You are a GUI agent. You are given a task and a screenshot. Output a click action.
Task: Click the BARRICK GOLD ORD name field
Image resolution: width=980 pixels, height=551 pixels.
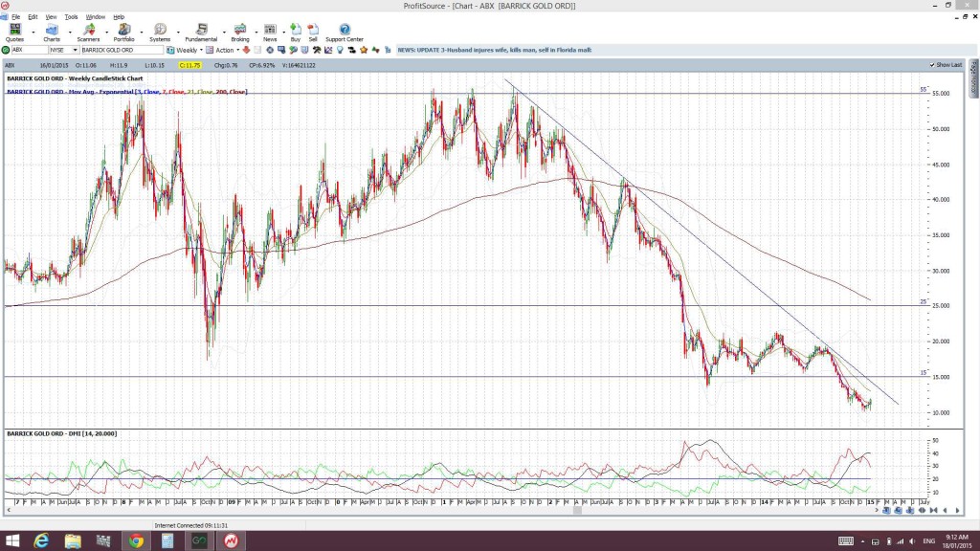122,50
